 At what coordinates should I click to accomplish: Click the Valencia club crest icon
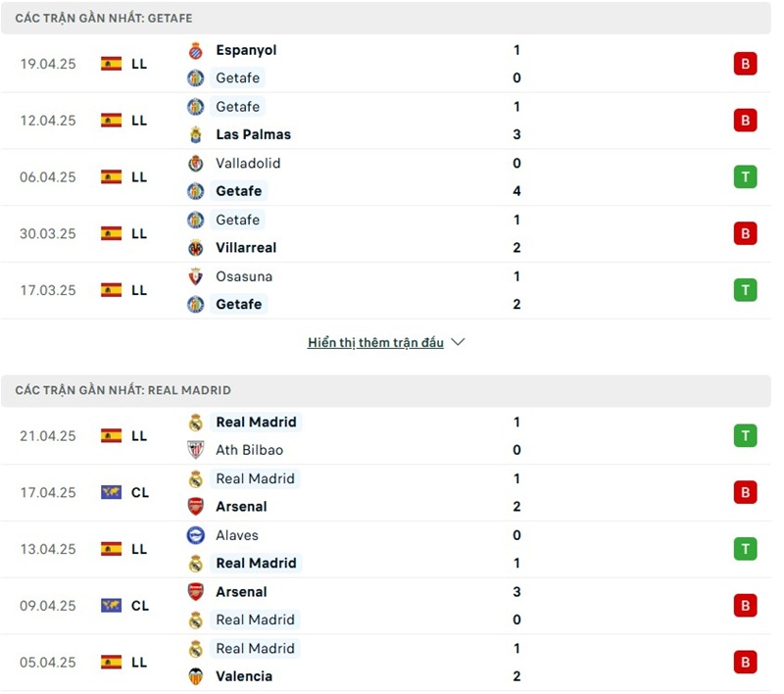coord(195,676)
